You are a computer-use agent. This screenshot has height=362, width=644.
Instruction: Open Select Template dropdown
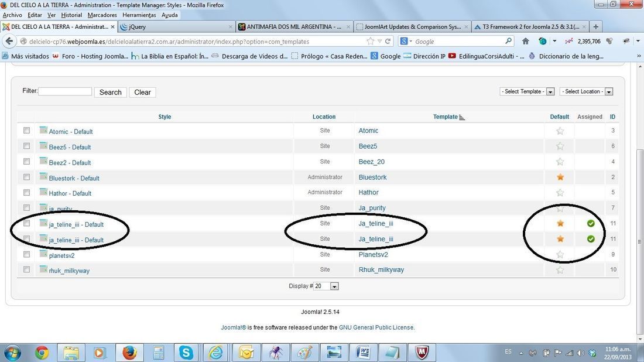[527, 91]
